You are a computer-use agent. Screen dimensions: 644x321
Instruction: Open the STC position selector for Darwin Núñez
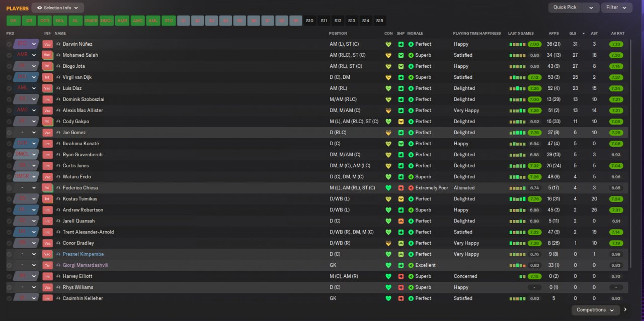coord(26,44)
